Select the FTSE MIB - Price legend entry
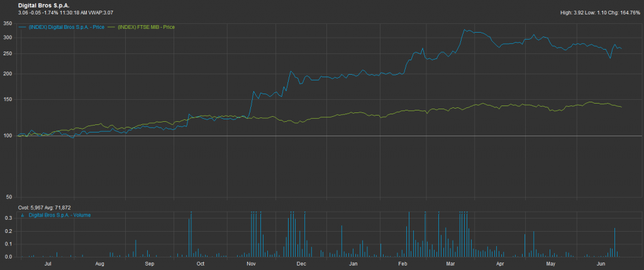Image resolution: width=644 pixels, height=270 pixels. coord(146,27)
